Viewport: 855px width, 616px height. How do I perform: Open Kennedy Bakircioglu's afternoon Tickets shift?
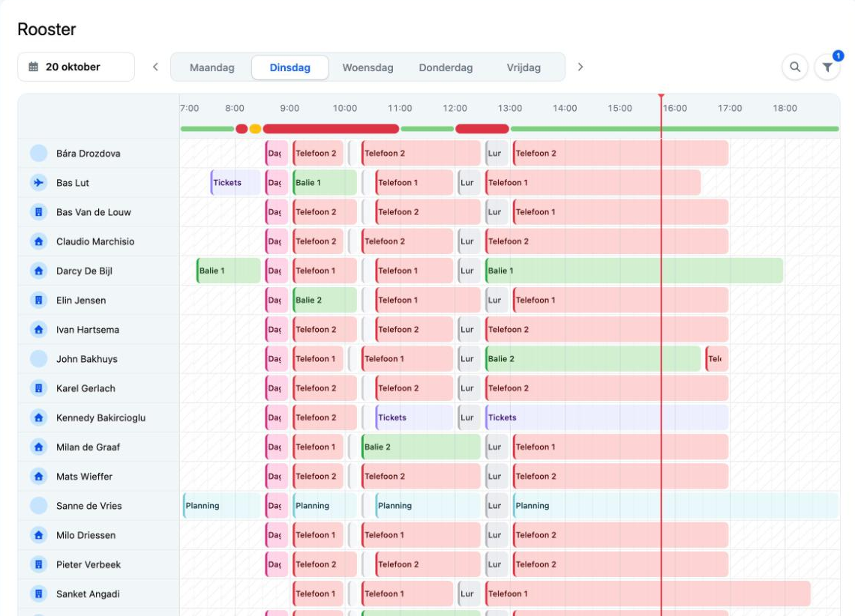point(607,417)
